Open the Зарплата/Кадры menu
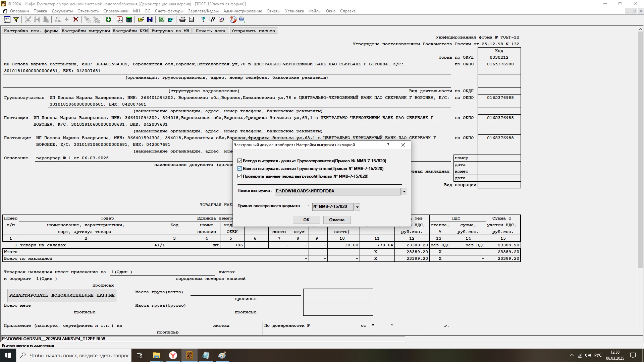This screenshot has width=644, height=362. [203, 11]
